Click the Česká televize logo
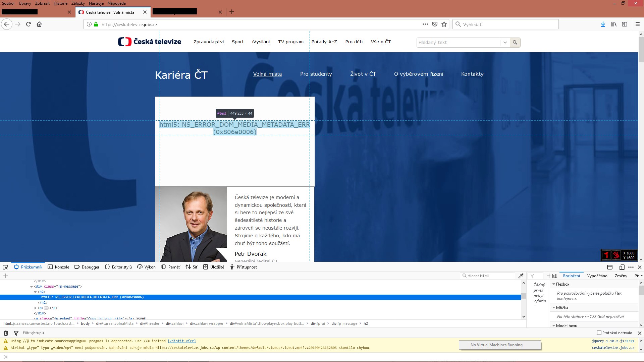This screenshot has height=362, width=644. tap(150, 42)
